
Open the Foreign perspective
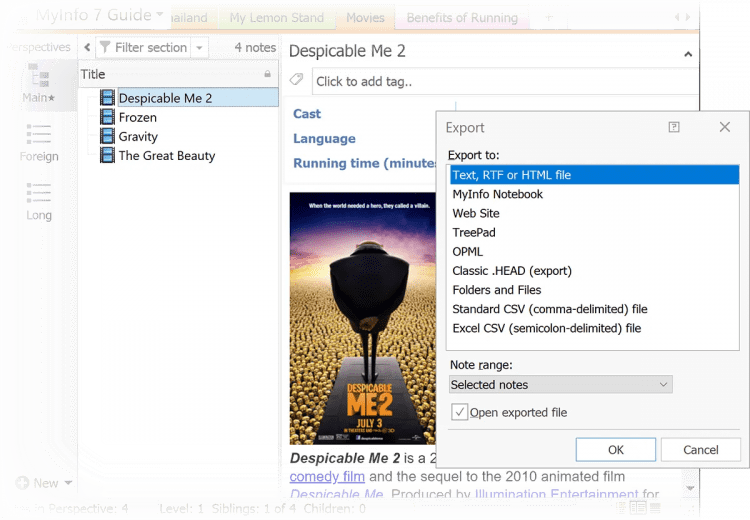(39, 135)
